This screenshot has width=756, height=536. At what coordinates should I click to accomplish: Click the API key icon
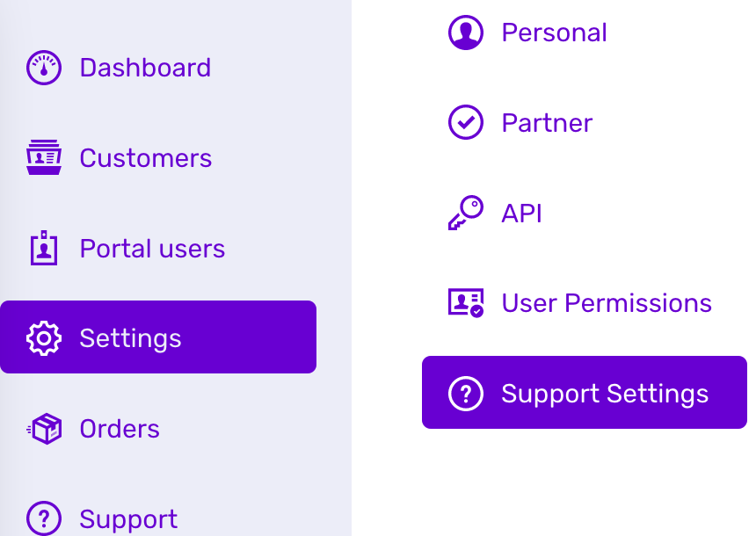(466, 214)
